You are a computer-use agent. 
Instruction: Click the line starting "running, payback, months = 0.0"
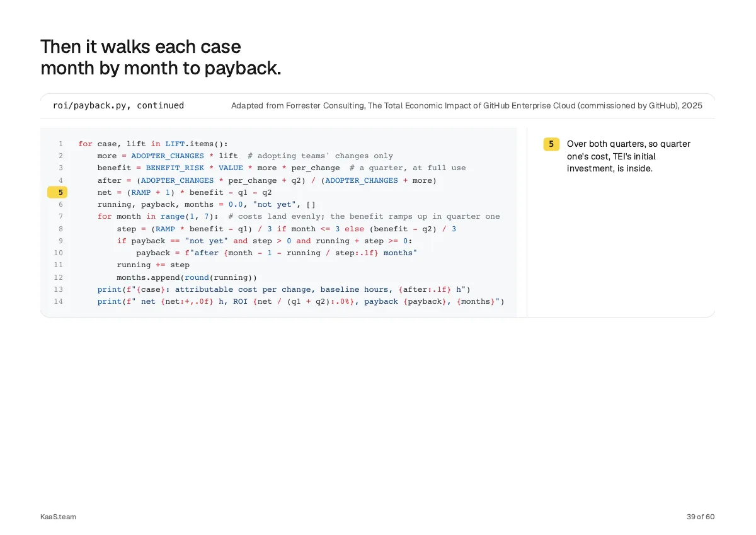[x=206, y=204]
